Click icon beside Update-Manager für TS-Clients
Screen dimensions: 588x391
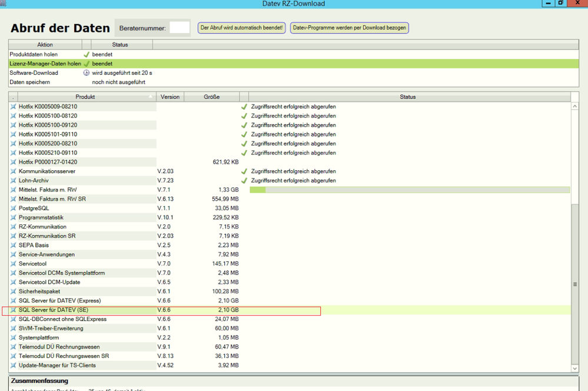pyautogui.click(x=13, y=365)
